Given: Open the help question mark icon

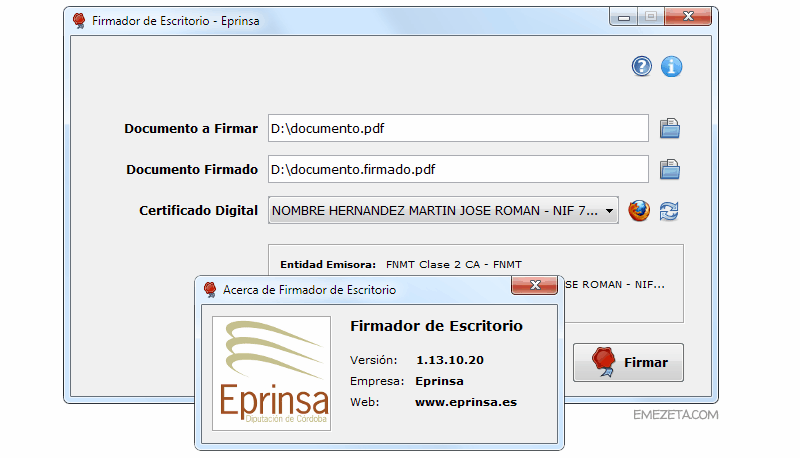Looking at the screenshot, I should coord(641,66).
